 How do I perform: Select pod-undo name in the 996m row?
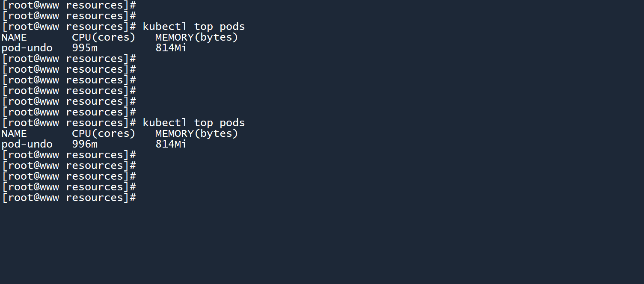click(x=27, y=144)
